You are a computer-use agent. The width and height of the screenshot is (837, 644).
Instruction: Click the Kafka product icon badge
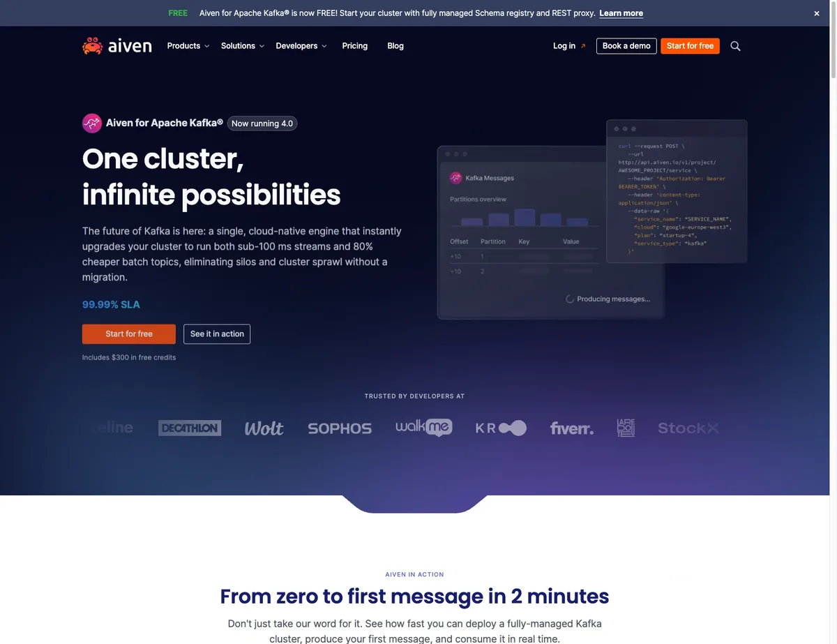coord(92,123)
